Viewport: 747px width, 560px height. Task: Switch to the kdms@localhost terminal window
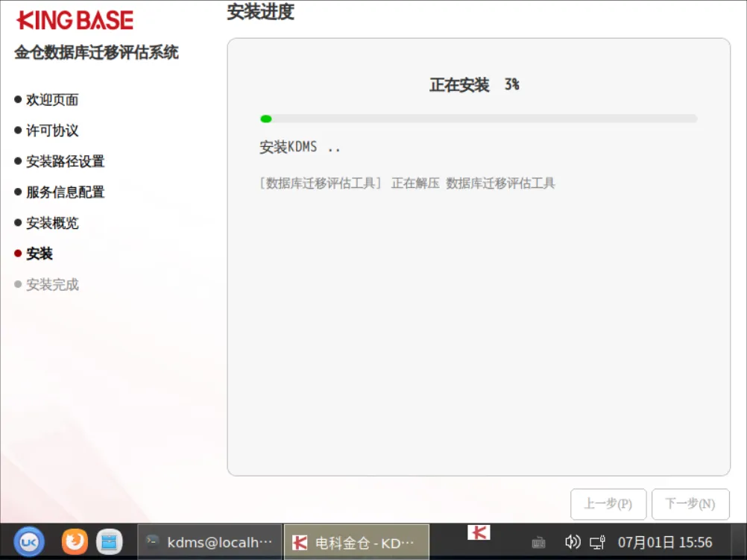(209, 542)
